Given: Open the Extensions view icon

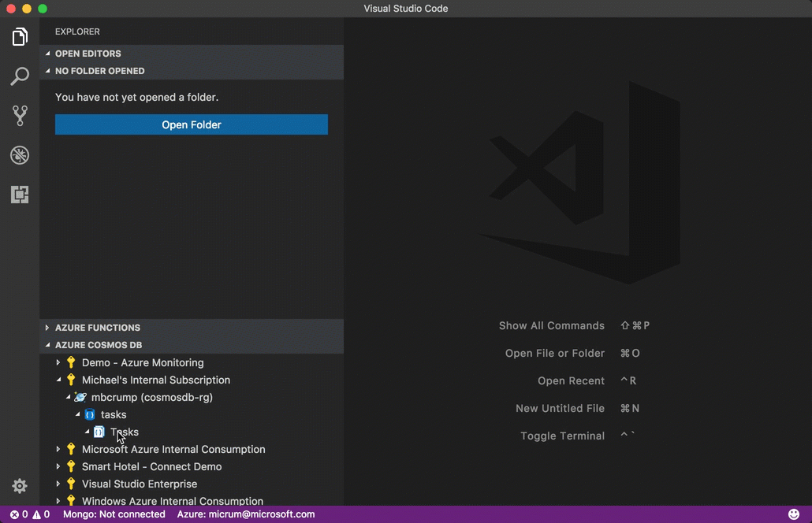Looking at the screenshot, I should (20, 195).
